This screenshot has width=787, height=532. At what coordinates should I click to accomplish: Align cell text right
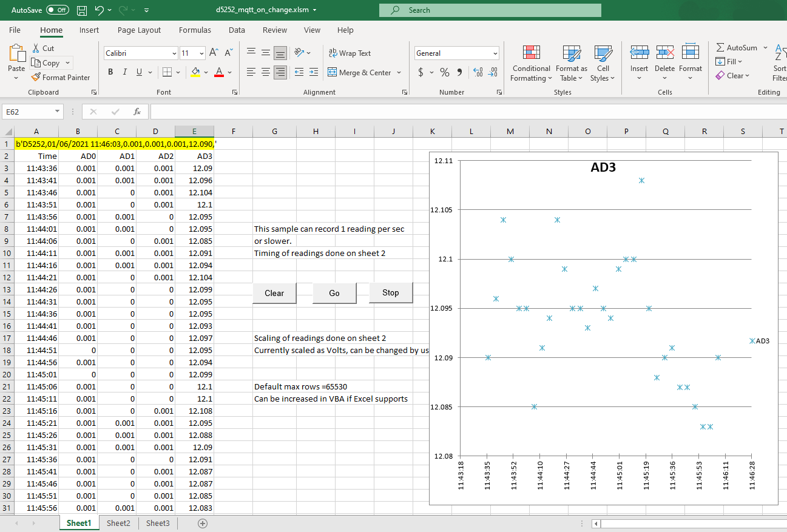280,72
